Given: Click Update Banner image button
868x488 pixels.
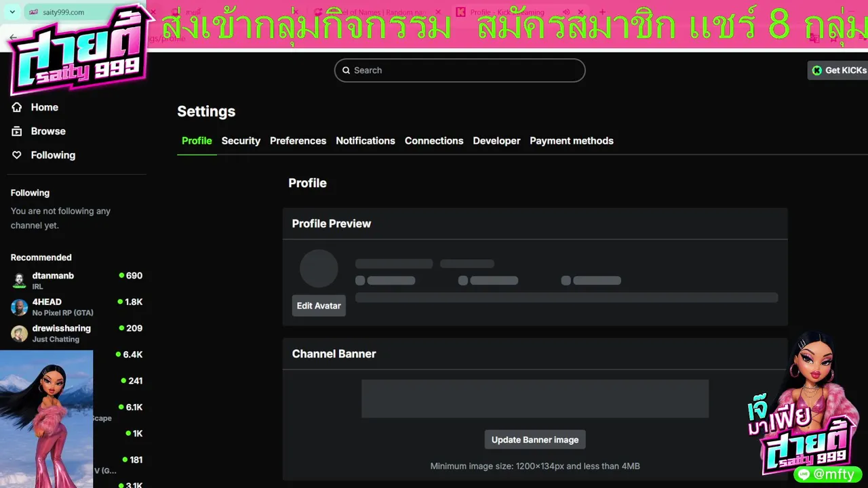Looking at the screenshot, I should pos(535,440).
